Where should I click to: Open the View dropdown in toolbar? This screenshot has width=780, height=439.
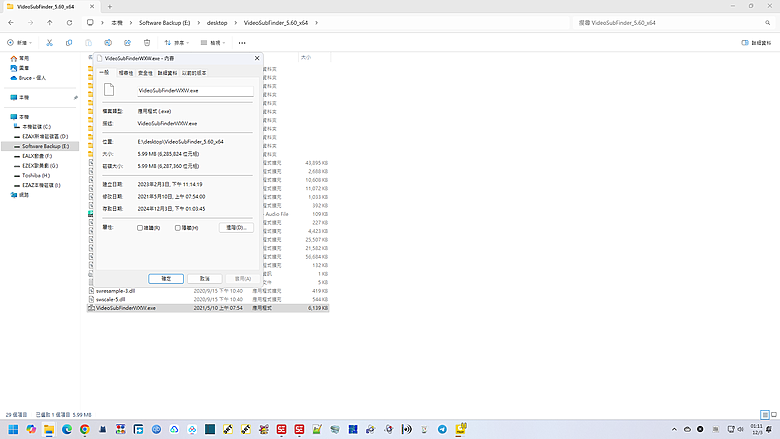click(213, 43)
